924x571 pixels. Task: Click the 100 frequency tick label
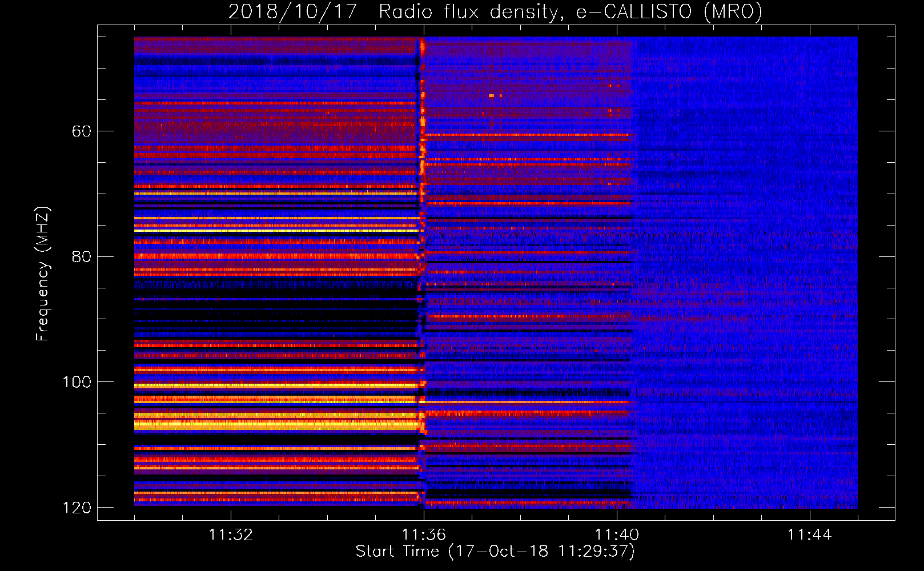77,382
